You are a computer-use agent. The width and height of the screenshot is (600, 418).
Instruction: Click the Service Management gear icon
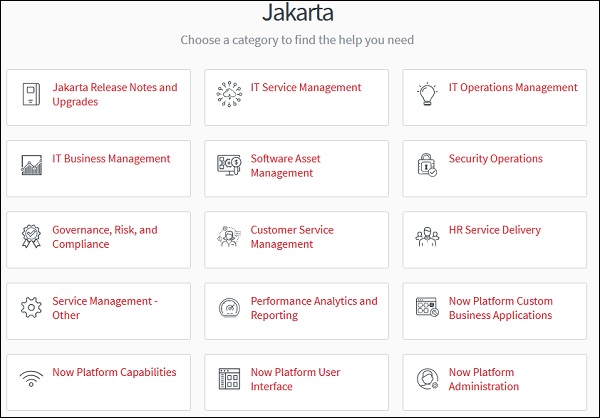pyautogui.click(x=32, y=308)
